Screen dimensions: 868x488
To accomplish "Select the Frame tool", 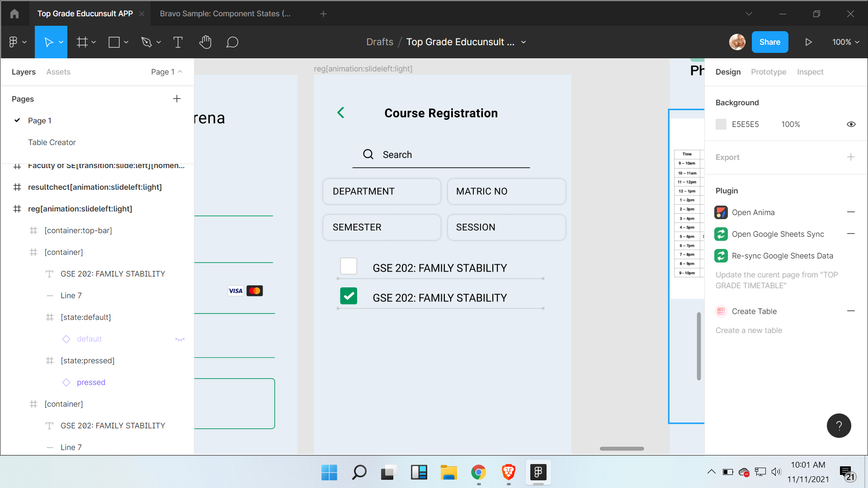I will click(x=82, y=42).
